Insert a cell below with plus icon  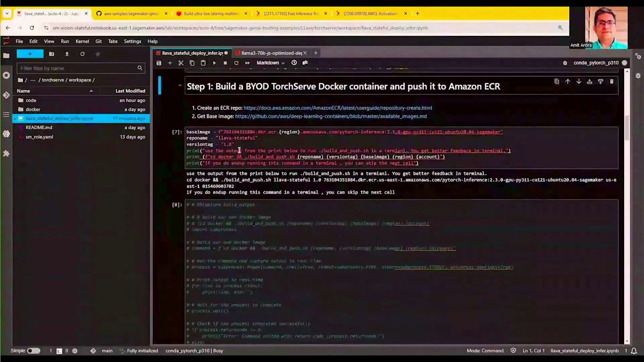(x=170, y=63)
